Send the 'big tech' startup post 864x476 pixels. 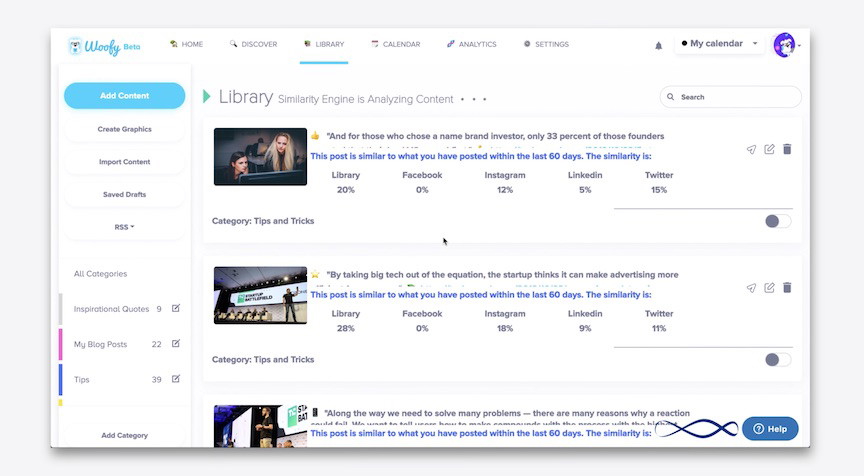(x=751, y=288)
